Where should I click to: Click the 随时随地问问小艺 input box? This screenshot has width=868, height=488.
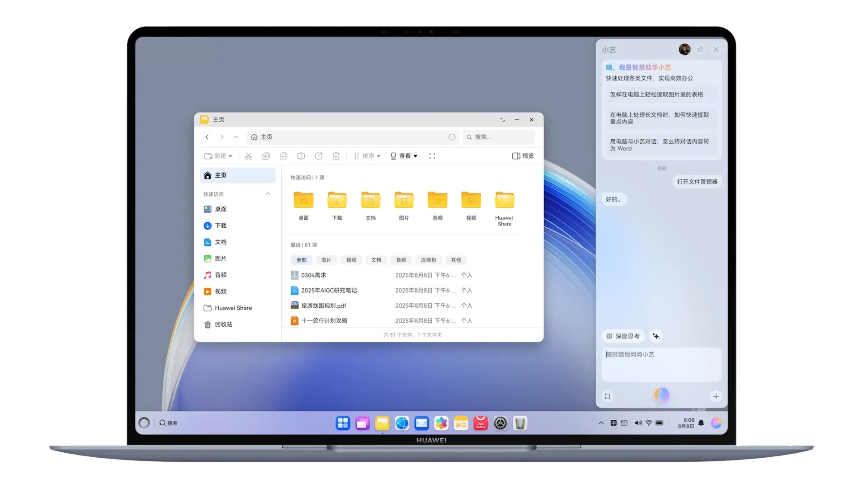point(662,365)
